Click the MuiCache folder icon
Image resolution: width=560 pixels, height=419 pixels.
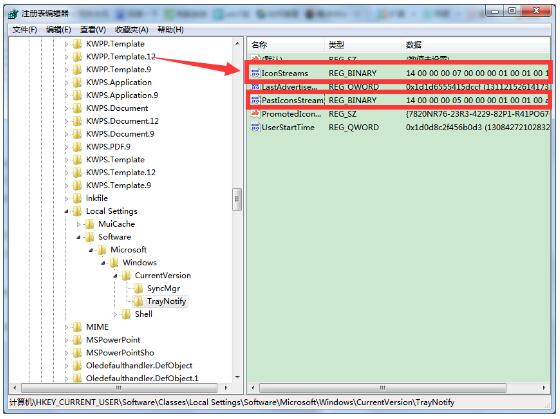point(90,224)
